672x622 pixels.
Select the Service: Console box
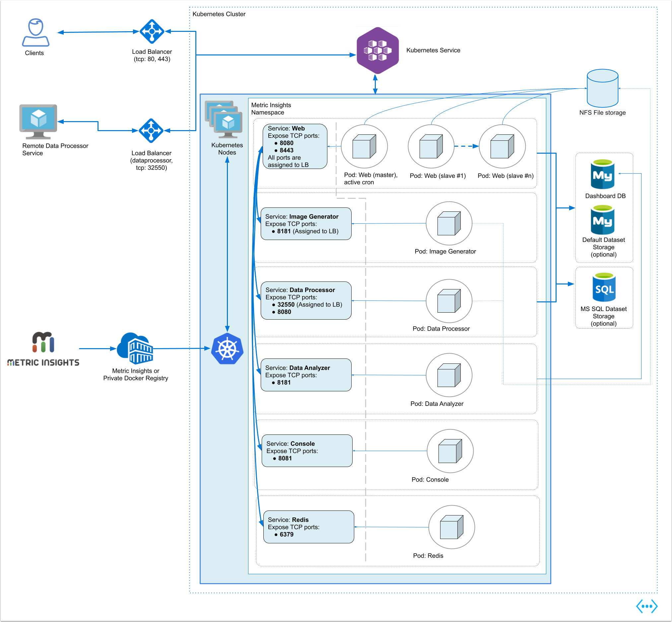tap(307, 451)
